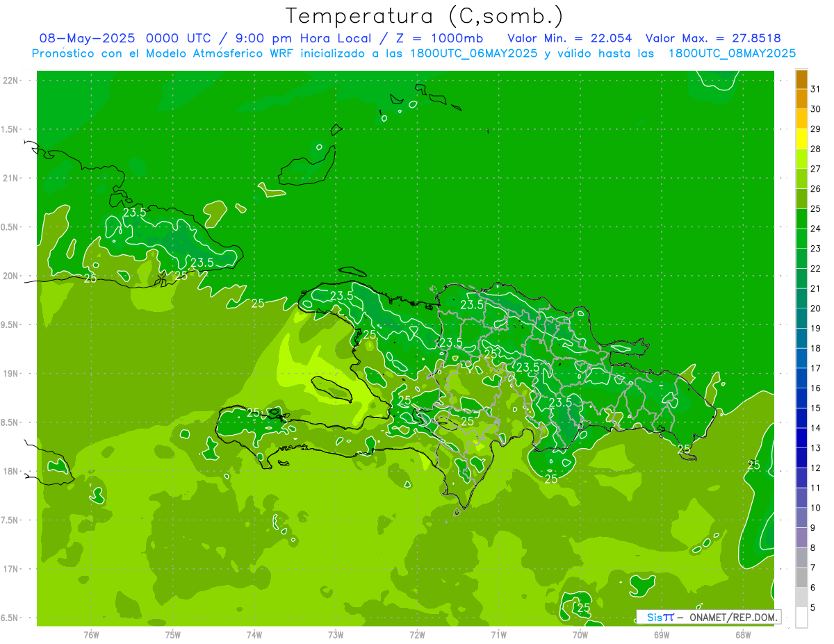Click the "Temperatura (C,somb.)" chart title

425,15
